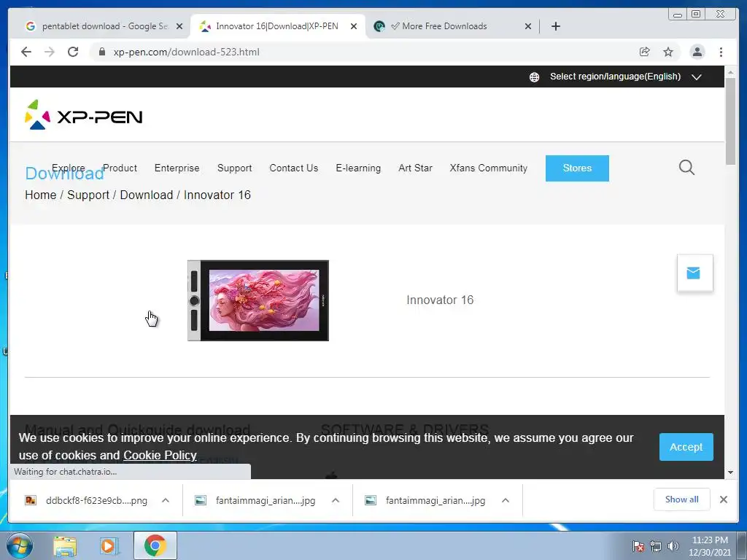
Task: Click the XP-PEN logo
Action: click(83, 114)
